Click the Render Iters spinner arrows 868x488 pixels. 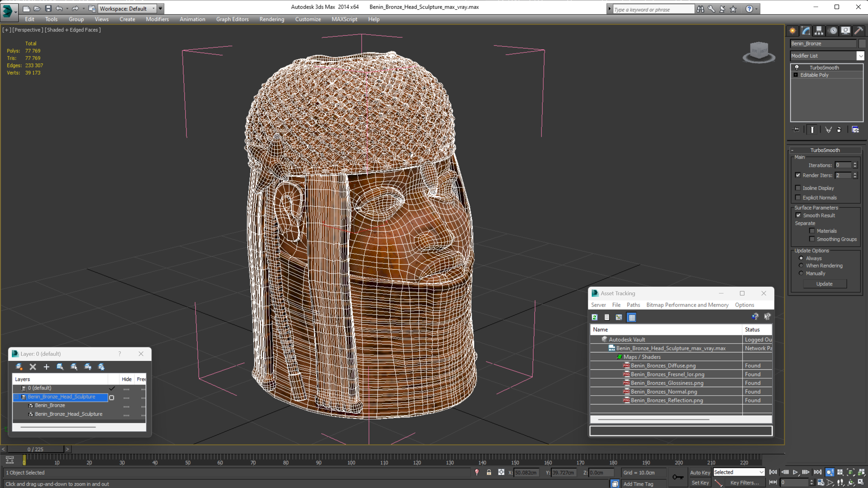pyautogui.click(x=855, y=175)
